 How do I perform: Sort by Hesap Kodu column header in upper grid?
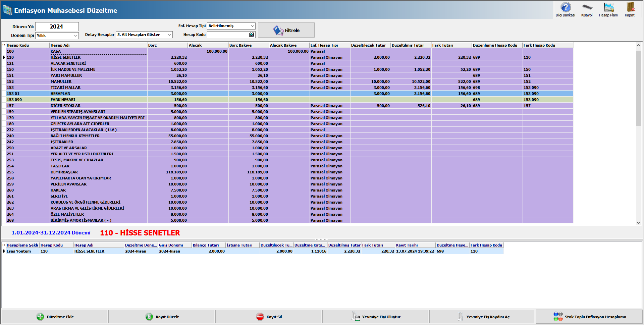(x=28, y=45)
